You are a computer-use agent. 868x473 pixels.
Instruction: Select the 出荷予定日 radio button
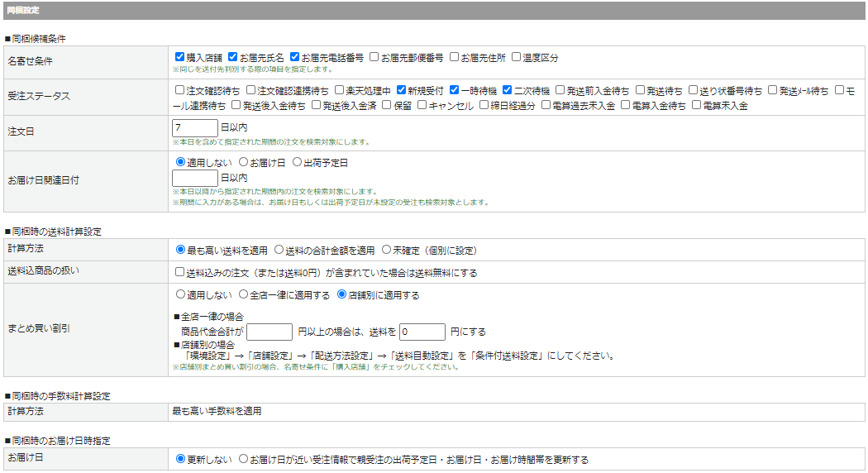298,163
